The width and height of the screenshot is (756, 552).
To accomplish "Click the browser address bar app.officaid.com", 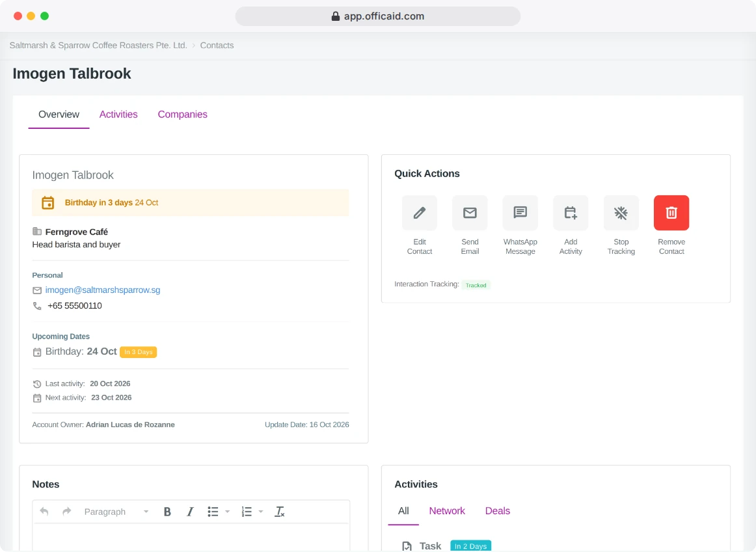I will pos(378,16).
